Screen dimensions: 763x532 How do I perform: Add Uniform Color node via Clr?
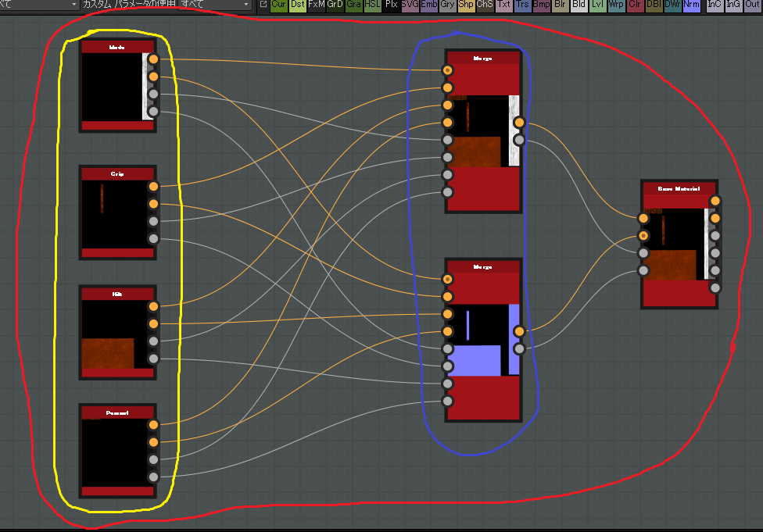[x=635, y=5]
